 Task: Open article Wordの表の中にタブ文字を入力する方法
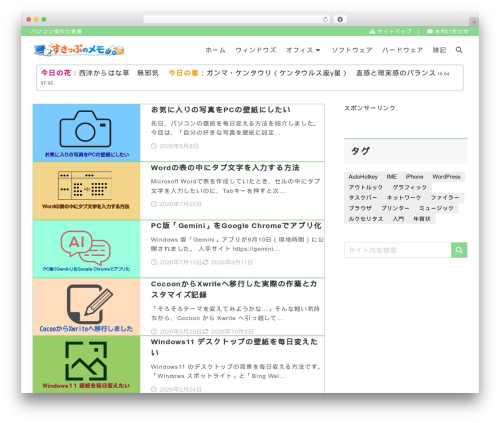coord(225,168)
